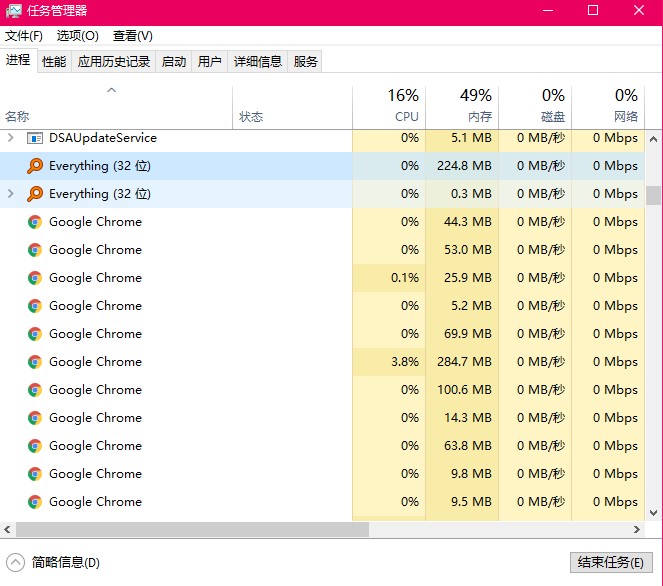Click the Everything icon with 224.8 MB memory
Image resolution: width=663 pixels, height=586 pixels.
35,166
